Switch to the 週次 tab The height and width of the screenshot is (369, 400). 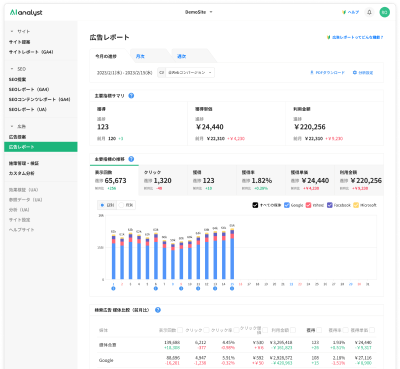182,56
